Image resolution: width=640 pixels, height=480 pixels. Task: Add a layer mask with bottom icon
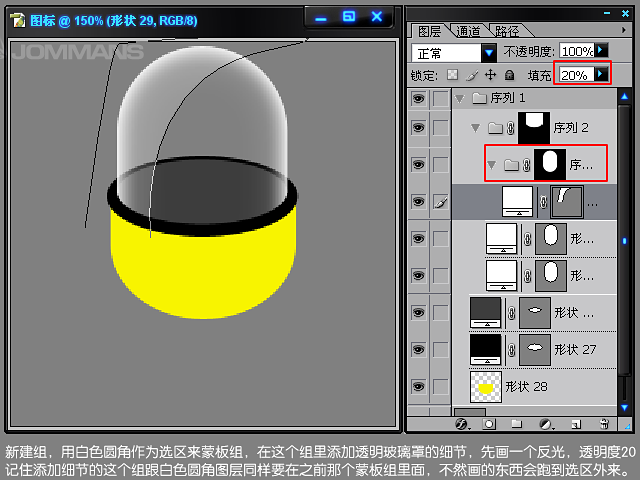490,424
